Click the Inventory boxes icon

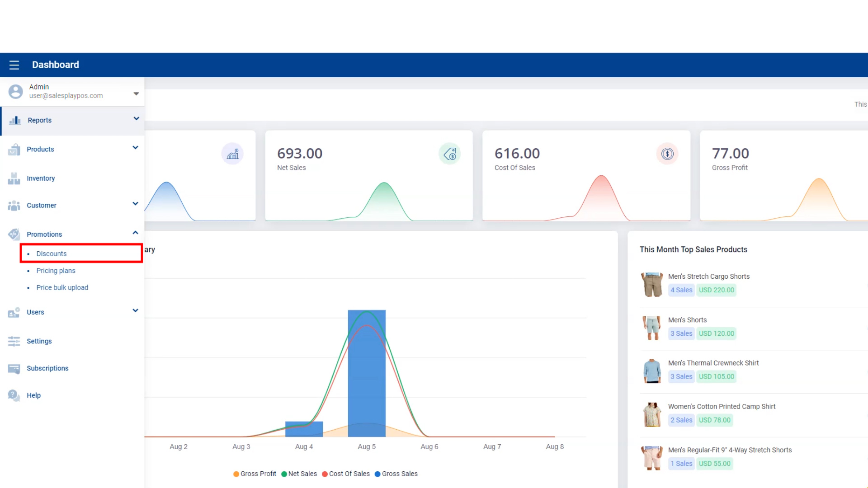point(14,178)
